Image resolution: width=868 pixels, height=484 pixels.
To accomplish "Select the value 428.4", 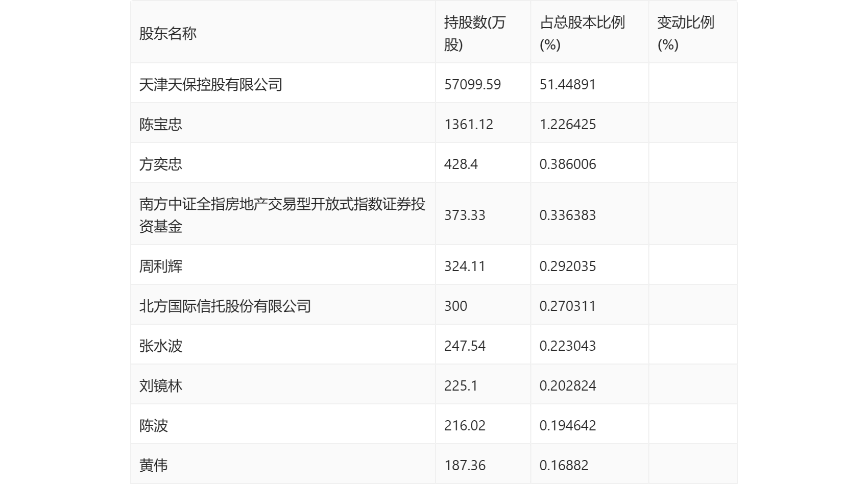I will coord(461,164).
